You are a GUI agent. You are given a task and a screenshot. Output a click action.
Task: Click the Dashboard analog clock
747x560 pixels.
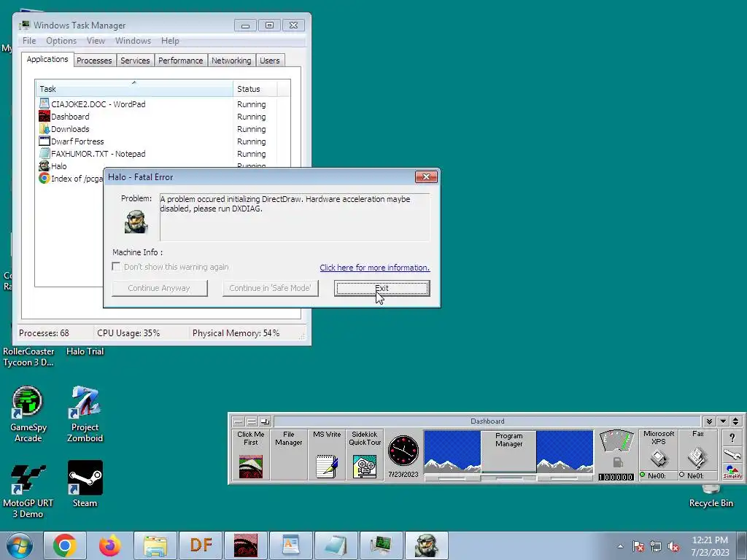click(x=403, y=450)
